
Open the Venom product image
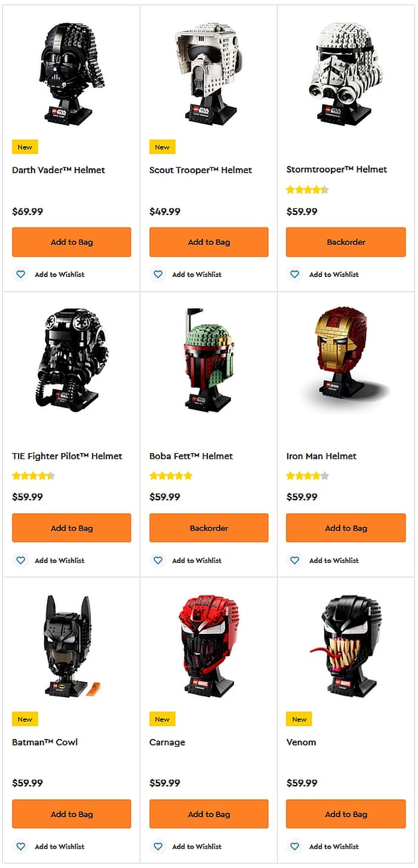point(345,645)
